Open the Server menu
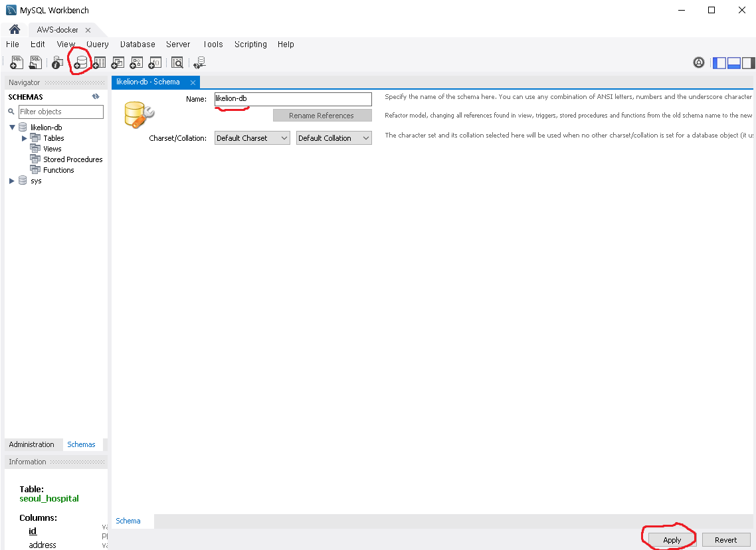 [x=178, y=45]
